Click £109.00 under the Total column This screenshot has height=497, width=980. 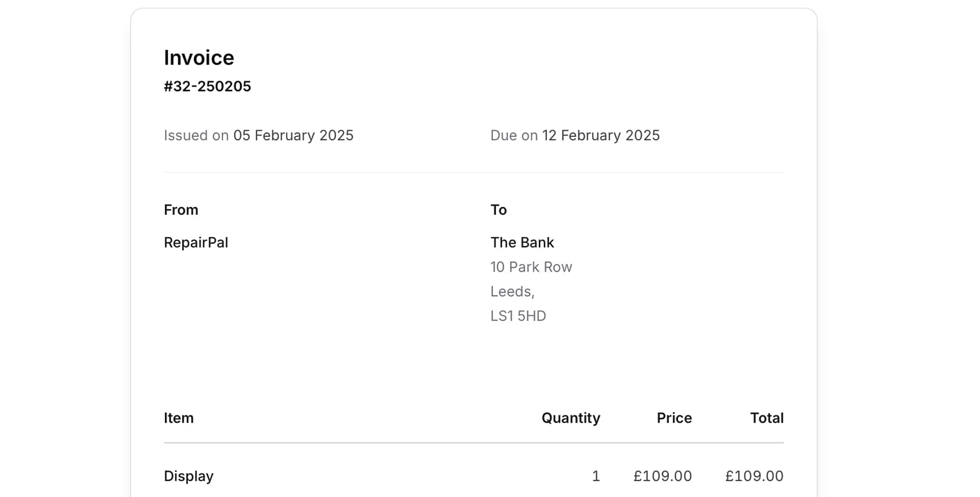754,476
